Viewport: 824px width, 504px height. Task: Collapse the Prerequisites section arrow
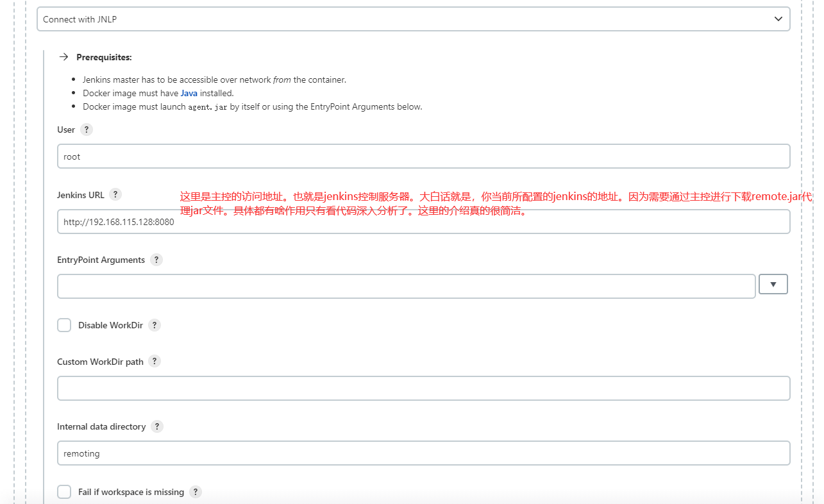[63, 57]
